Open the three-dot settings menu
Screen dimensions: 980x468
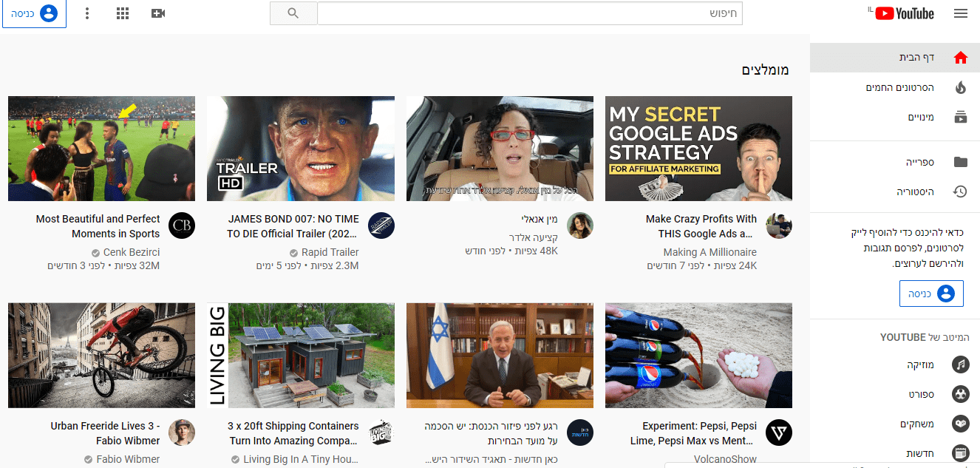(x=87, y=13)
